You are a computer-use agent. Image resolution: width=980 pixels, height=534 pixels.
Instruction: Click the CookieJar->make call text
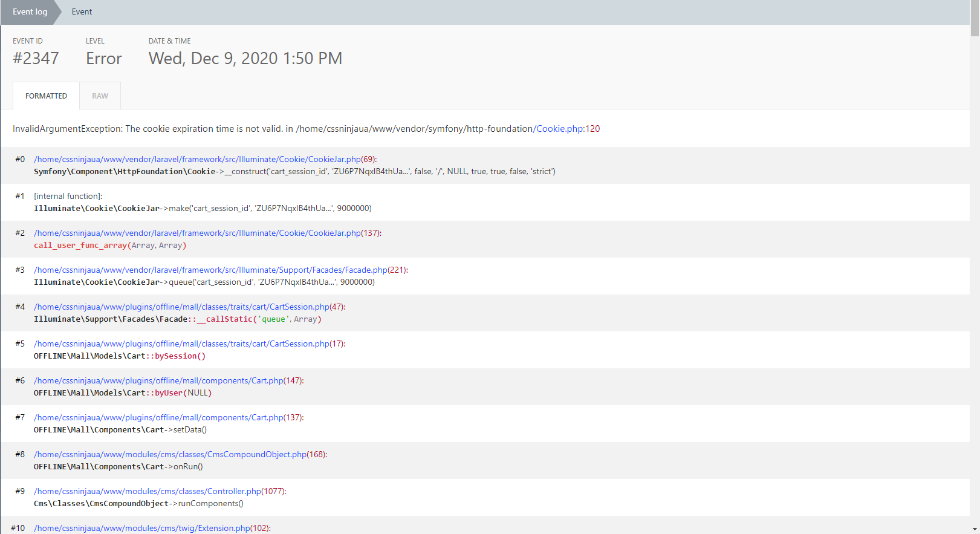[x=203, y=209]
